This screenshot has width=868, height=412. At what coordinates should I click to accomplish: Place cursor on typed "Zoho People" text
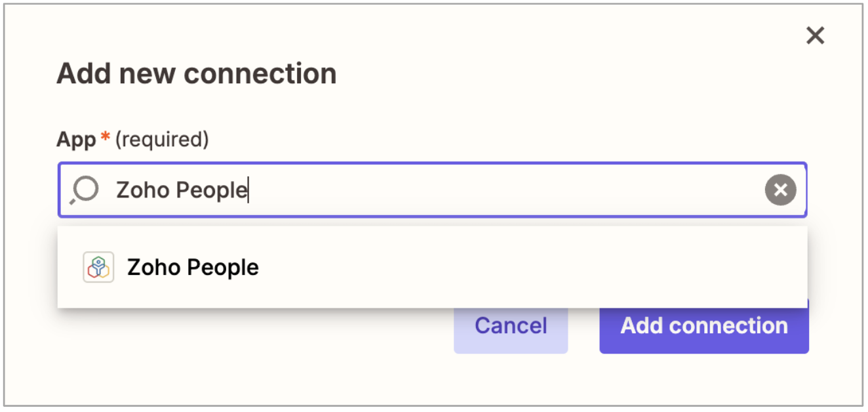point(182,190)
